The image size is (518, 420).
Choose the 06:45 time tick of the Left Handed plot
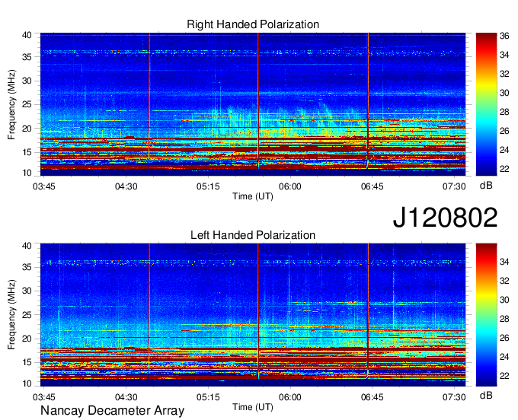pos(373,397)
